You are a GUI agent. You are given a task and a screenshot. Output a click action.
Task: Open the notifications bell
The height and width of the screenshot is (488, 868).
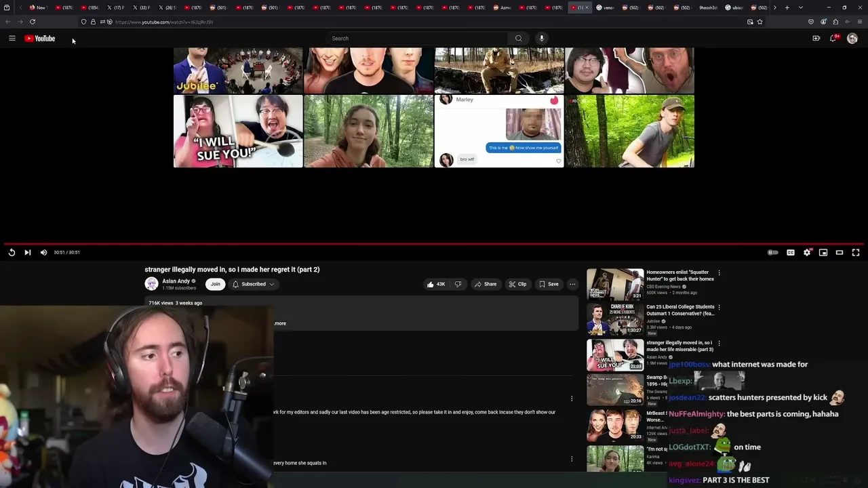tap(833, 39)
